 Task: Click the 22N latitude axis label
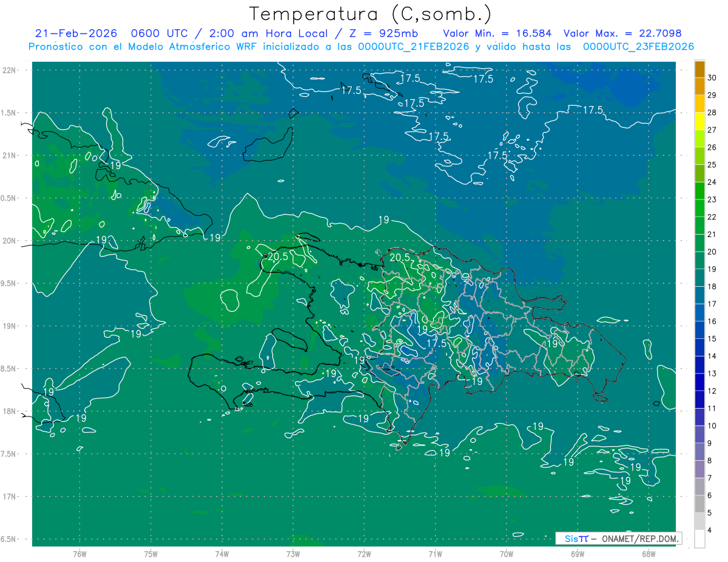tap(10, 70)
